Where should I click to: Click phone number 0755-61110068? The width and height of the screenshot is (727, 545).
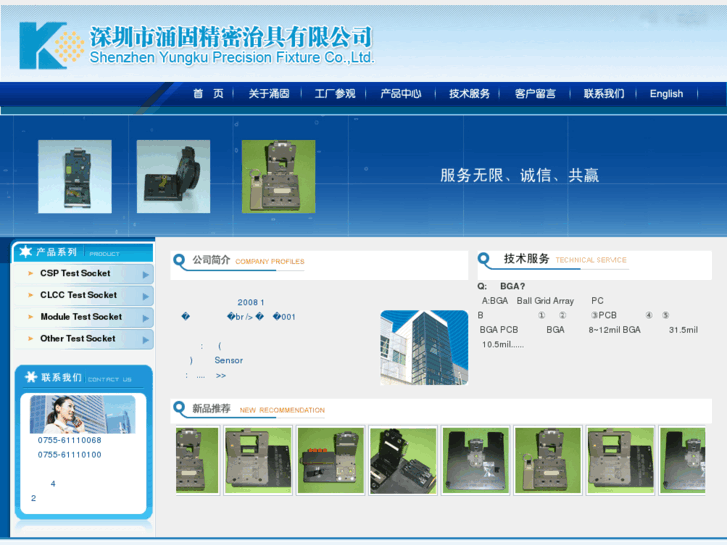coord(70,440)
